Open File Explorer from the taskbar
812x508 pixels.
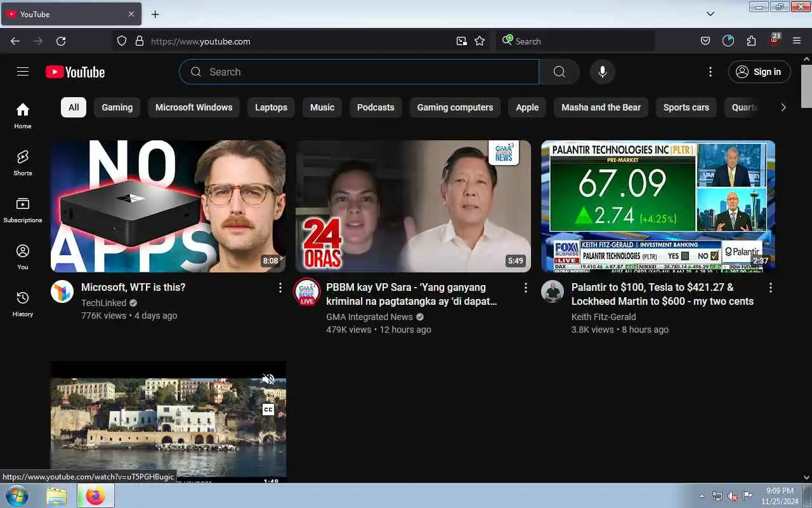[56, 496]
